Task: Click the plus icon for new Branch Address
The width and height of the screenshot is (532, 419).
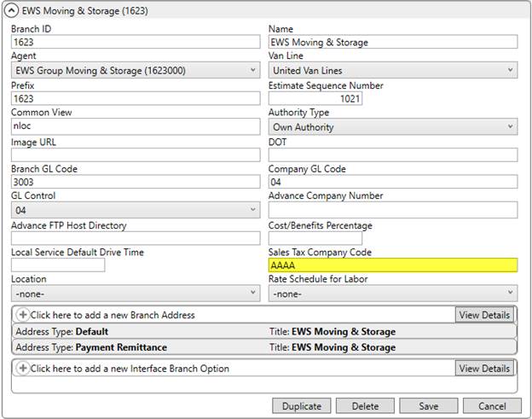Action: coord(22,315)
